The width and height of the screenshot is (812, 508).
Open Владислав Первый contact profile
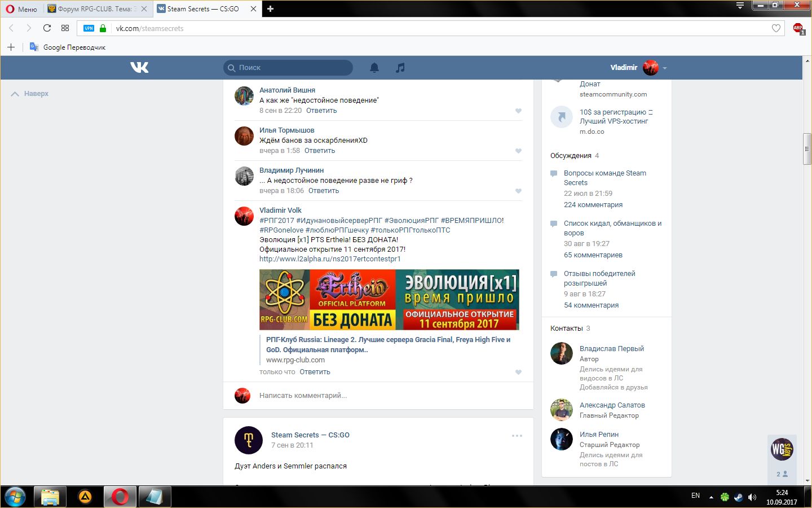click(612, 349)
